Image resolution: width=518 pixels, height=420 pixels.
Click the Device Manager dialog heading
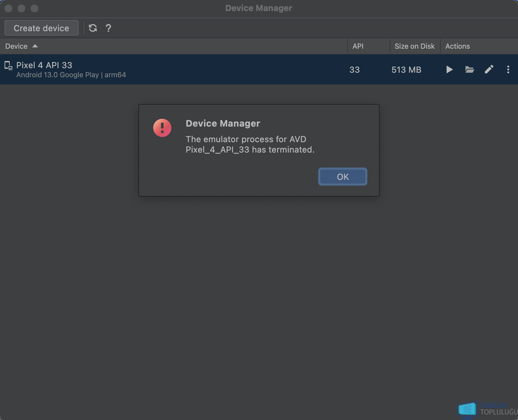[x=223, y=123]
